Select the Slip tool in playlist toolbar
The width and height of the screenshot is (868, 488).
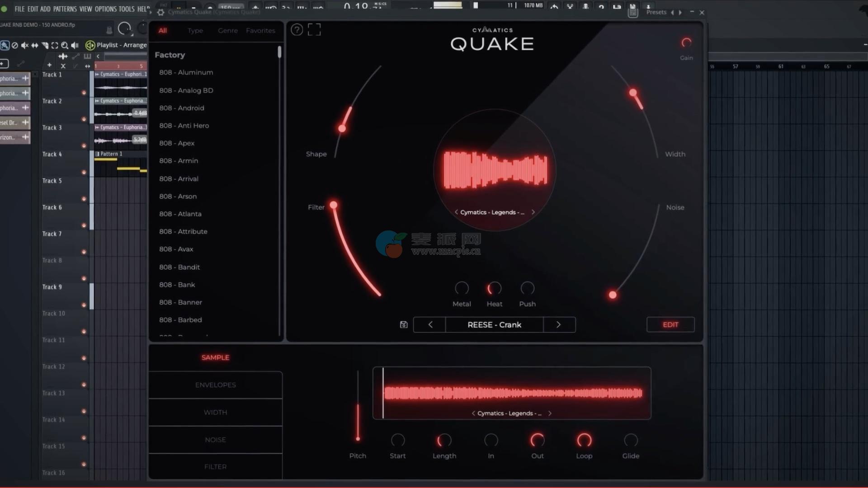tap(35, 45)
